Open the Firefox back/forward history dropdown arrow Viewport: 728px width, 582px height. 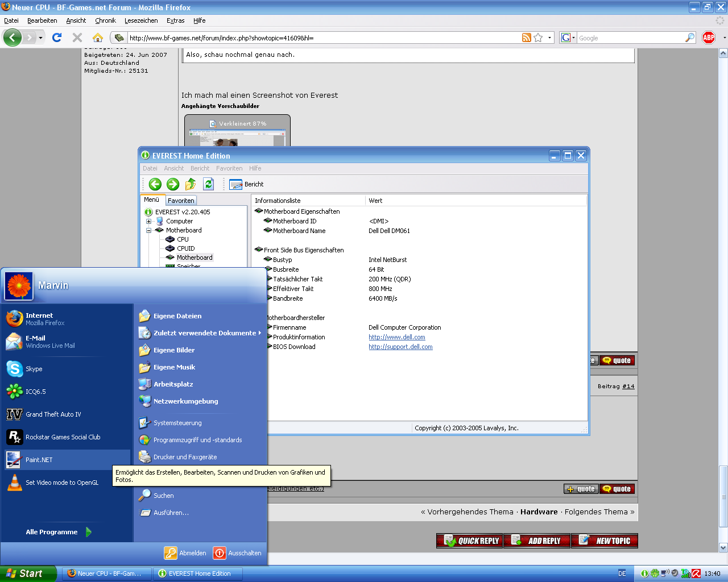click(x=40, y=38)
